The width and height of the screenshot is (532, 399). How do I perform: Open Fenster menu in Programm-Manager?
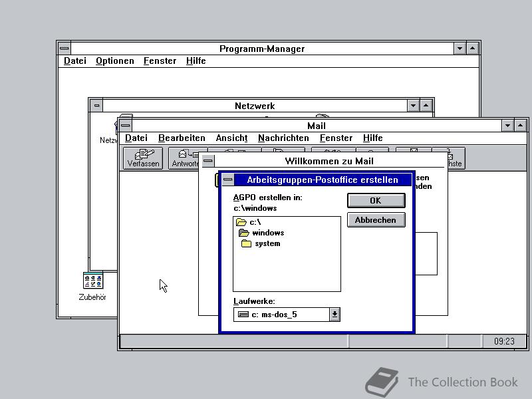point(160,61)
